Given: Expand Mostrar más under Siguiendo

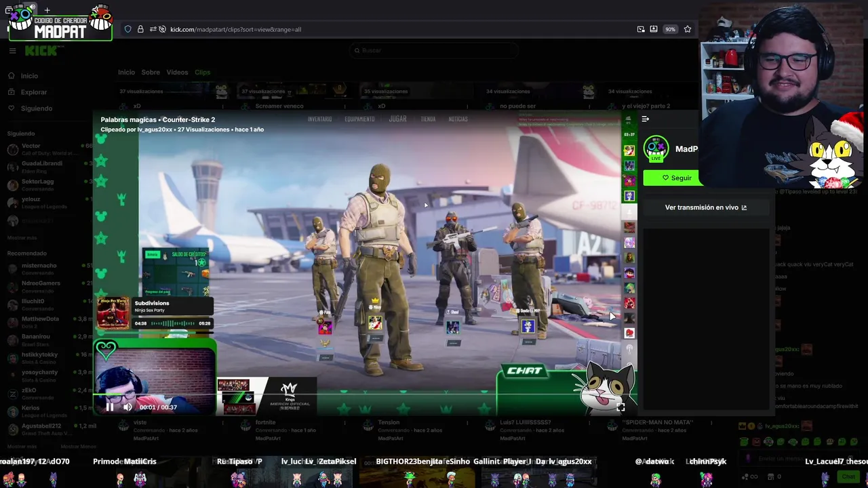Looking at the screenshot, I should [x=22, y=238].
